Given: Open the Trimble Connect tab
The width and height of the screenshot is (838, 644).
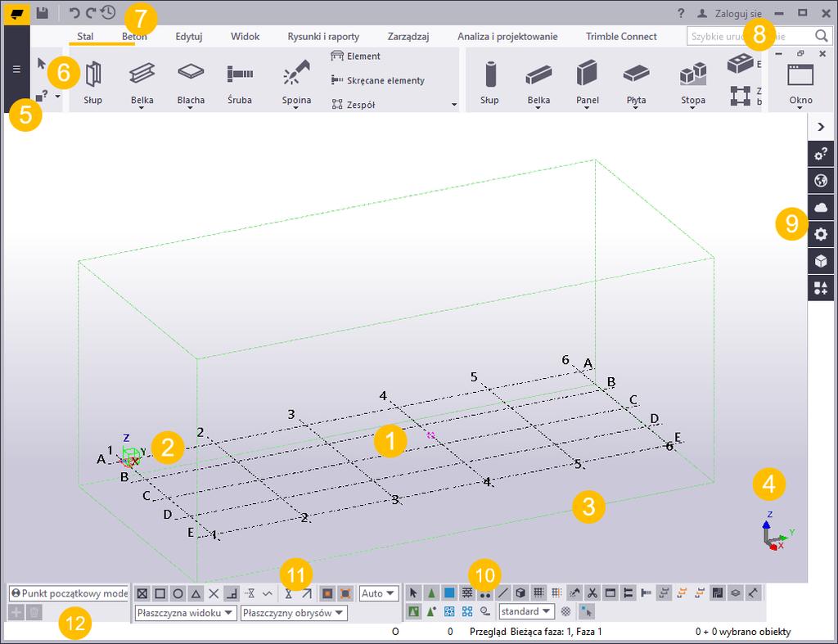Looking at the screenshot, I should coord(621,36).
